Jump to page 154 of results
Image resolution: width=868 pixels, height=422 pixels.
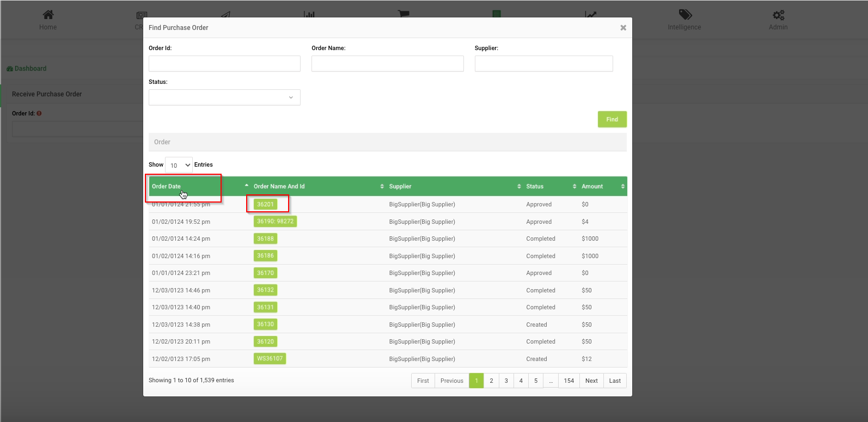pyautogui.click(x=569, y=381)
